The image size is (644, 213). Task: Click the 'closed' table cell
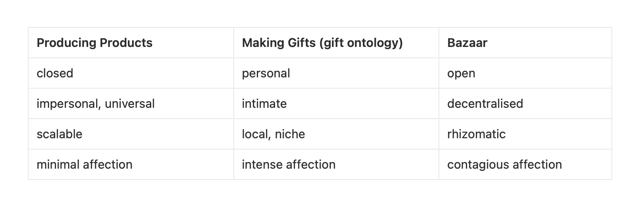tap(55, 73)
